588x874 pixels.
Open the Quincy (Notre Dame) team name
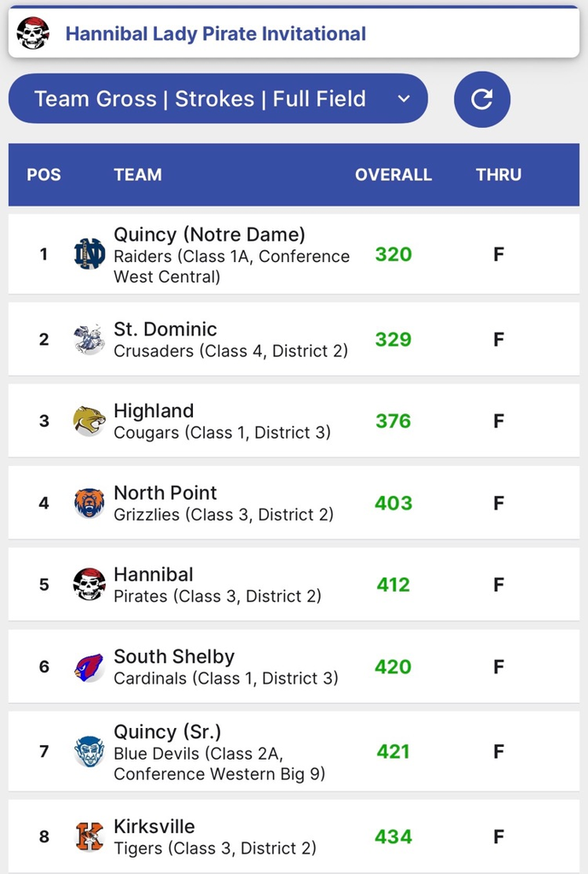tap(209, 234)
